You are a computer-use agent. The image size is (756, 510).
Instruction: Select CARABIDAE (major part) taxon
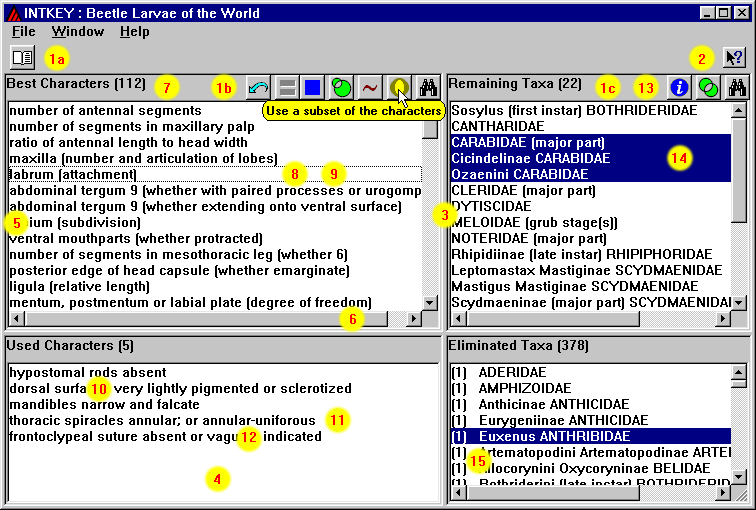[591, 142]
